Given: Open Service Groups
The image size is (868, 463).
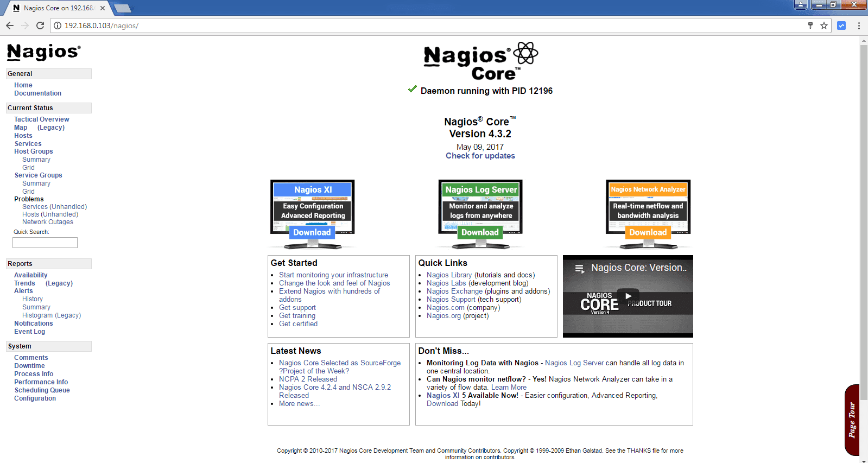Looking at the screenshot, I should pyautogui.click(x=38, y=175).
